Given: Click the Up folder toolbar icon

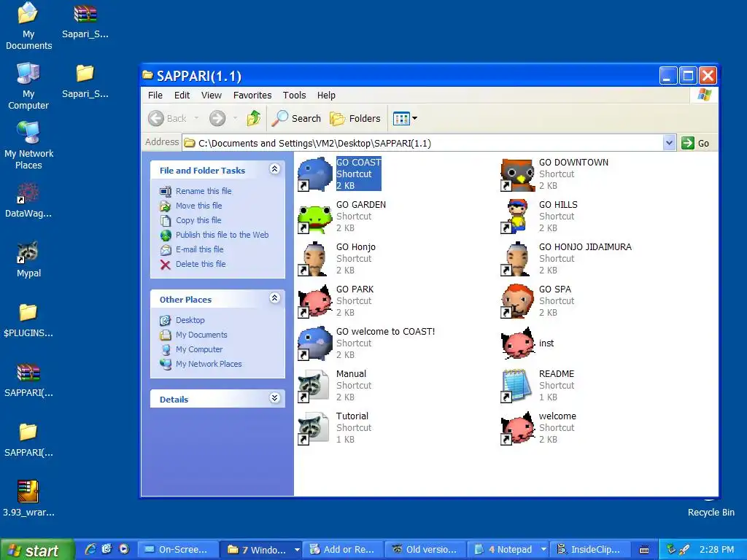Looking at the screenshot, I should tap(253, 118).
